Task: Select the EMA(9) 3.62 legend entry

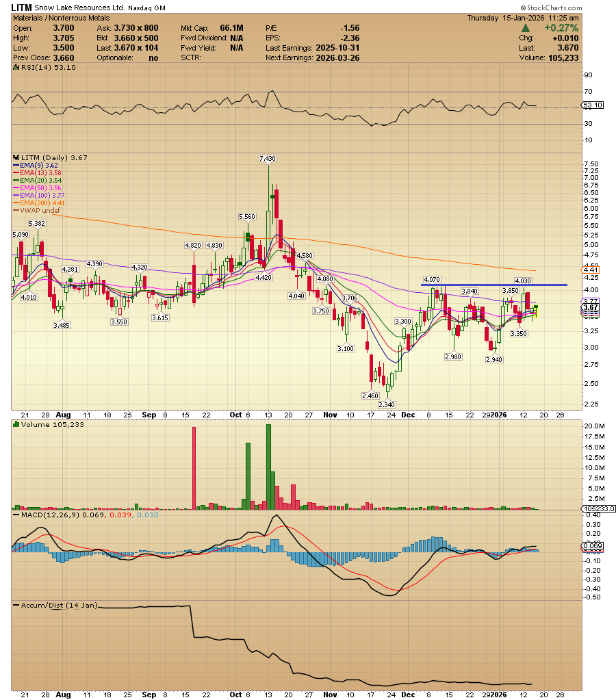Action: (36, 165)
